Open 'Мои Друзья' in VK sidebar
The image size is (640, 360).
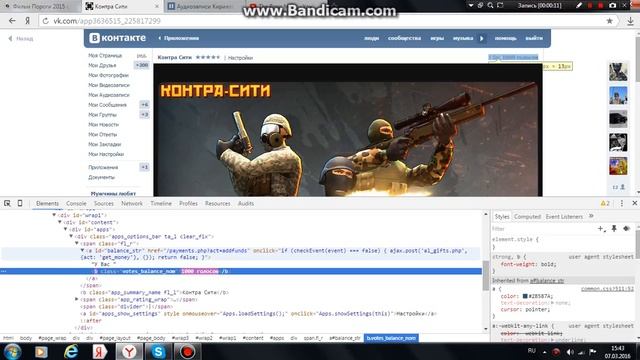(102, 65)
